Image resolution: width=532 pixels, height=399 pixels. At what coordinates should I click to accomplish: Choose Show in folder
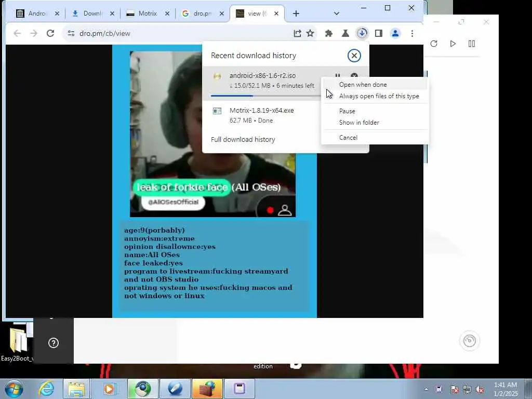(x=359, y=123)
